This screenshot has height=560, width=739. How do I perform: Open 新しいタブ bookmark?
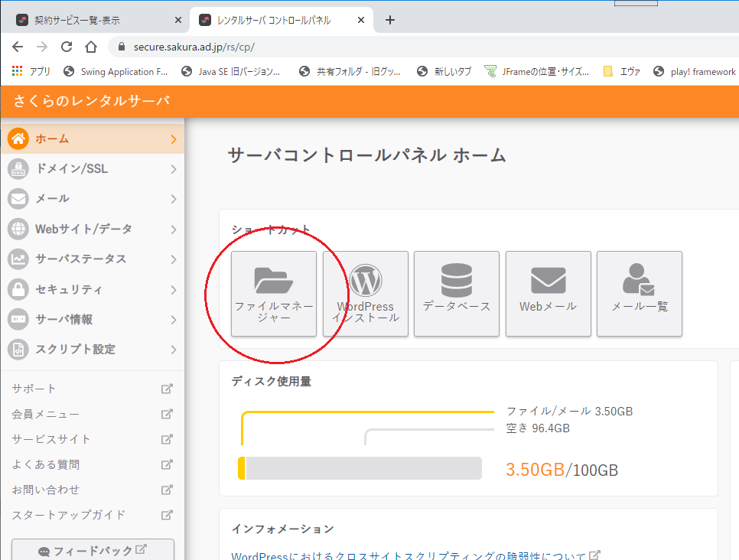(444, 71)
